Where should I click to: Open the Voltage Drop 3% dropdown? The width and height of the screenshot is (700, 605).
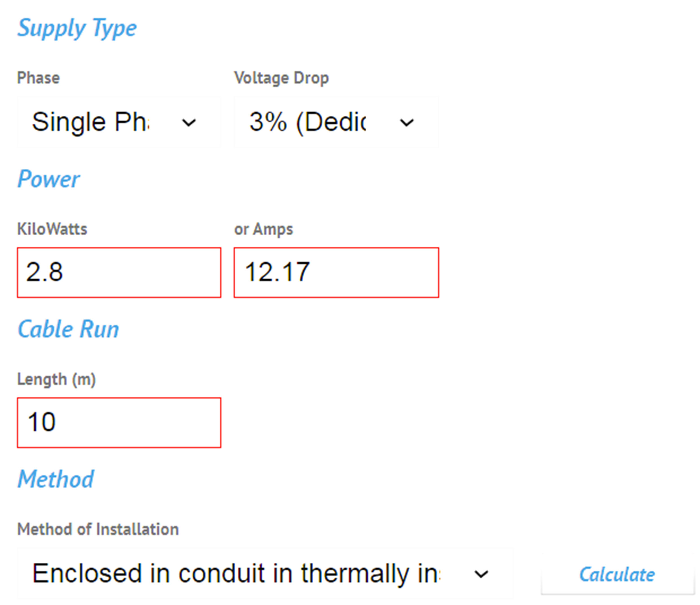[x=318, y=122]
